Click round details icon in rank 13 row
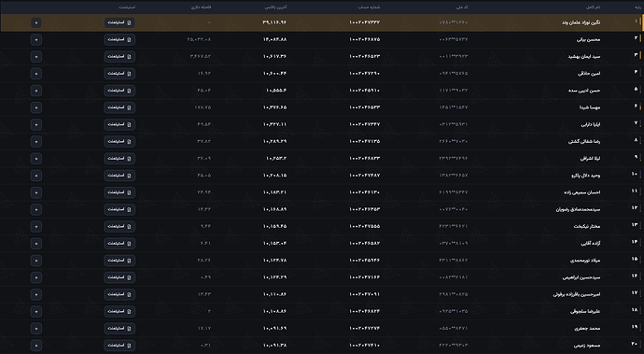644x354 pixels. [36, 227]
